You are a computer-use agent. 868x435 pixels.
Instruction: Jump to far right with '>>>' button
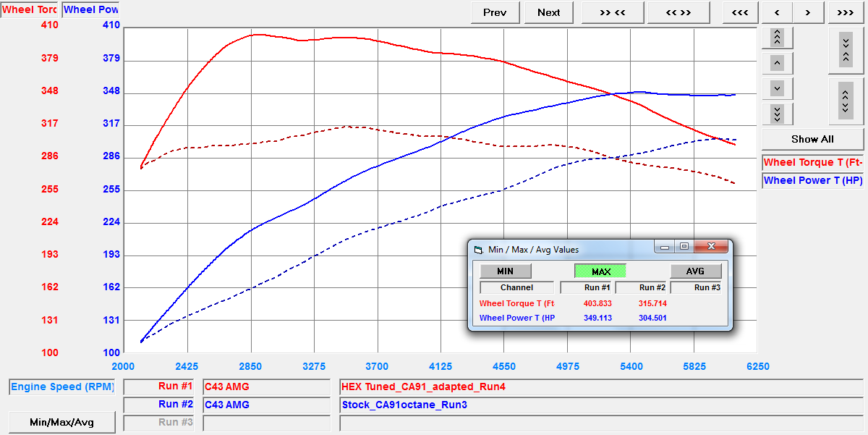[x=844, y=12]
